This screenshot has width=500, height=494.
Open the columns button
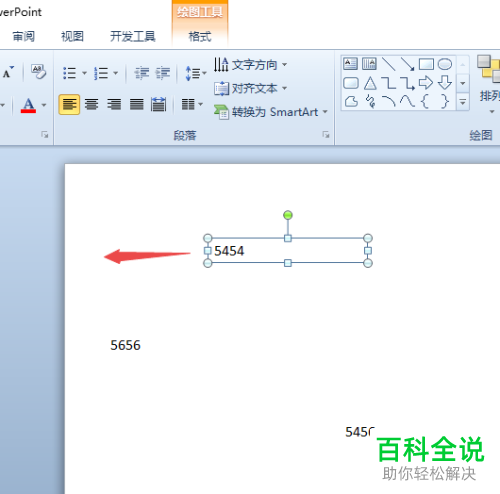tap(188, 105)
